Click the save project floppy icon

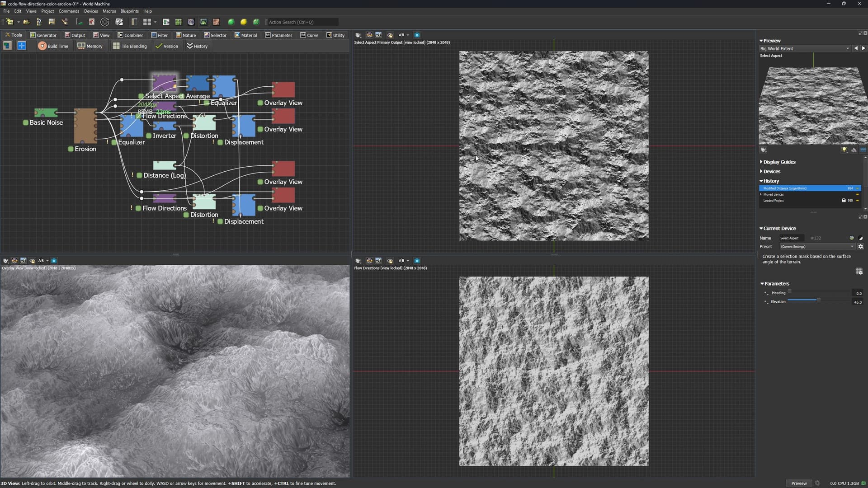tap(52, 22)
